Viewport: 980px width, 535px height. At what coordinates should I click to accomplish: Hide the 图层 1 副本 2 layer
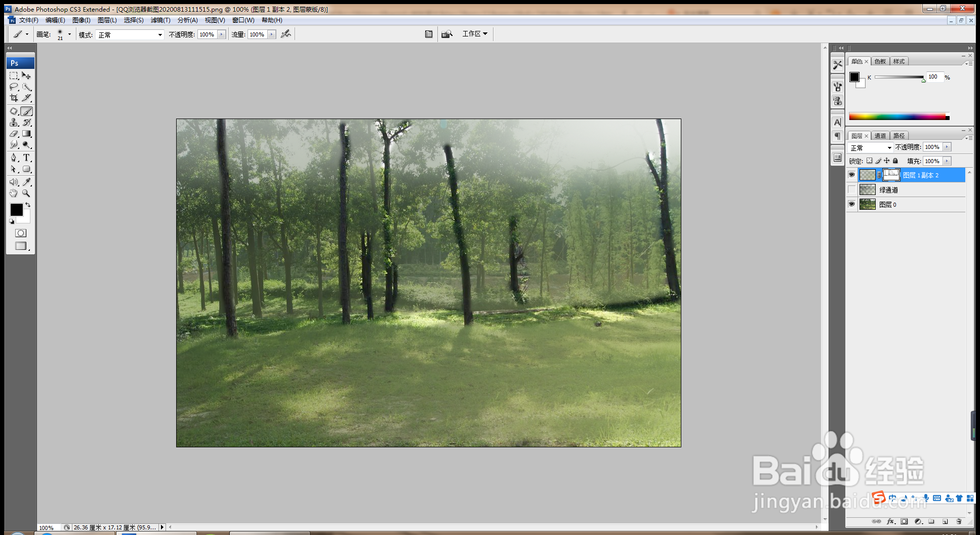(851, 175)
